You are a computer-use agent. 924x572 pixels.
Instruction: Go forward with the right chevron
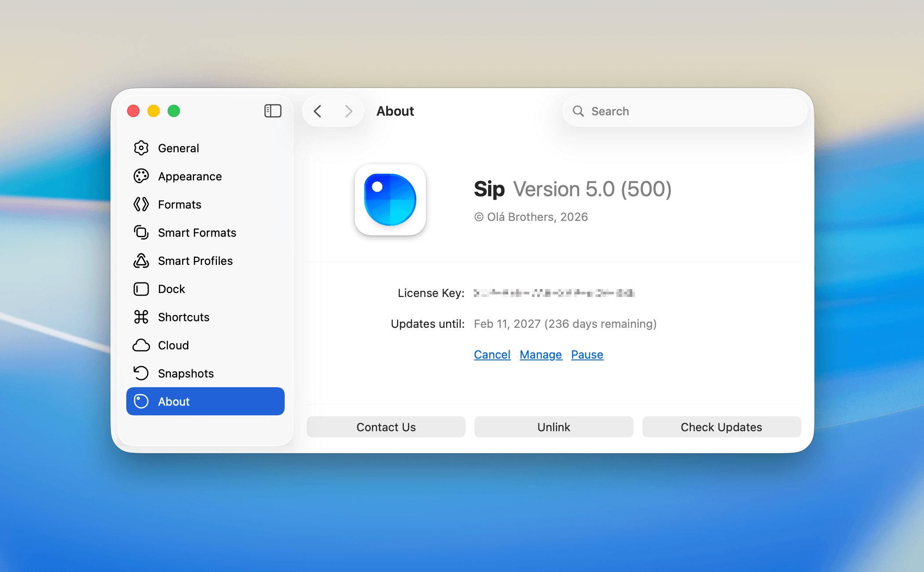pyautogui.click(x=348, y=111)
